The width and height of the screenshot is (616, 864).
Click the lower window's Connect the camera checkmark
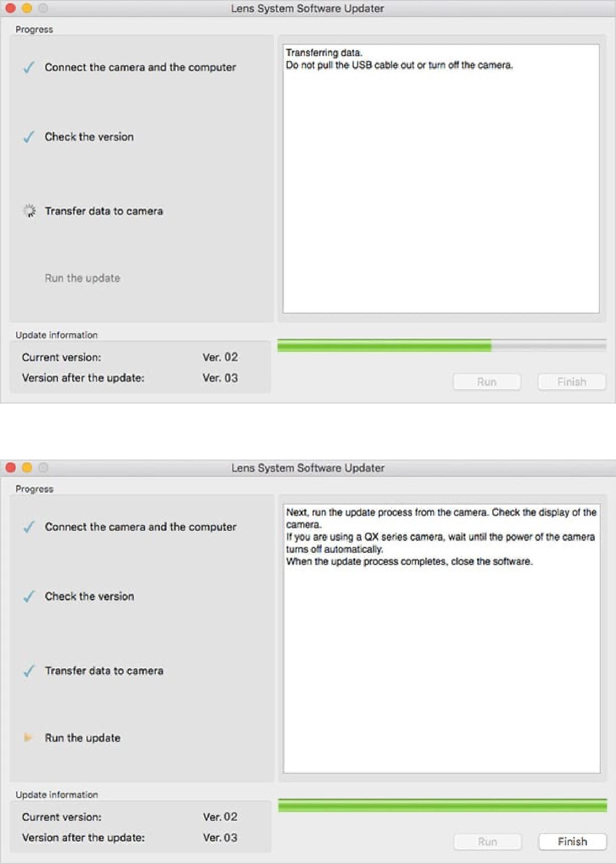tap(29, 527)
